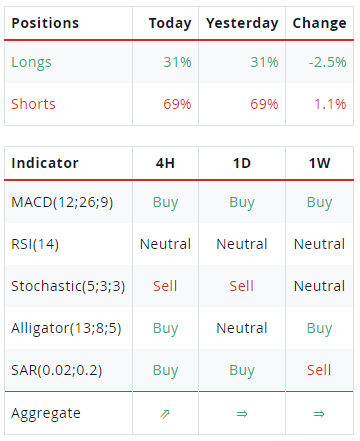The image size is (360, 441).
Task: Click the Yesterday column header
Action: [242, 23]
